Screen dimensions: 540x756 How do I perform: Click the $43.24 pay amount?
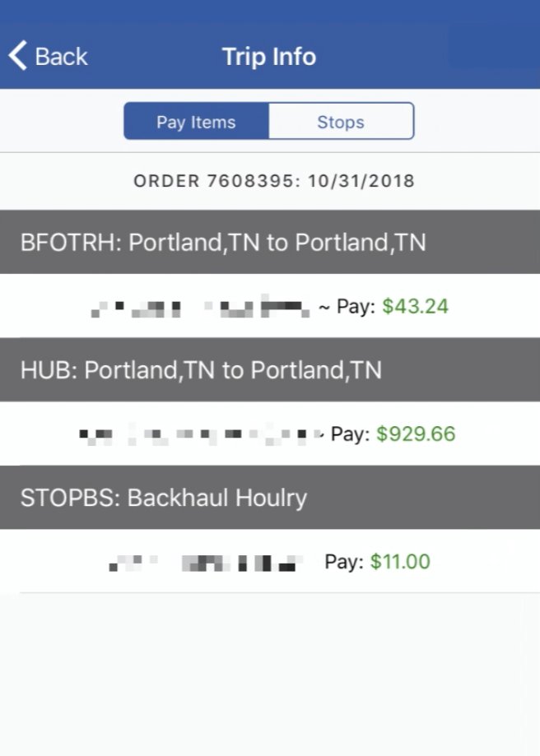point(415,306)
